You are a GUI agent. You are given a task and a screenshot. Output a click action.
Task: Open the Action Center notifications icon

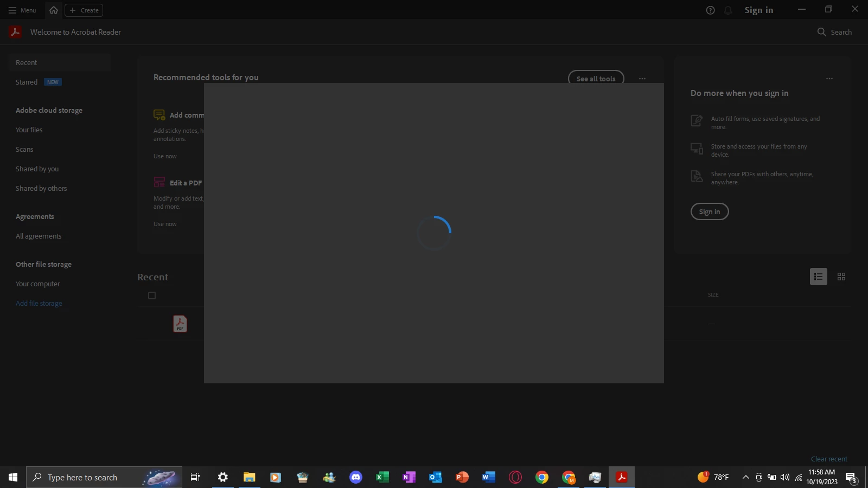point(851,478)
